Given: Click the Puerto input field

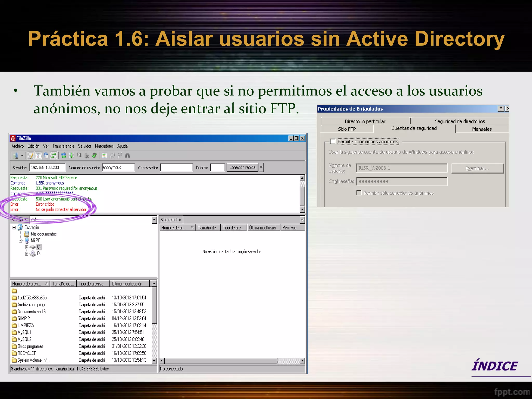Looking at the screenshot, I should (x=217, y=168).
